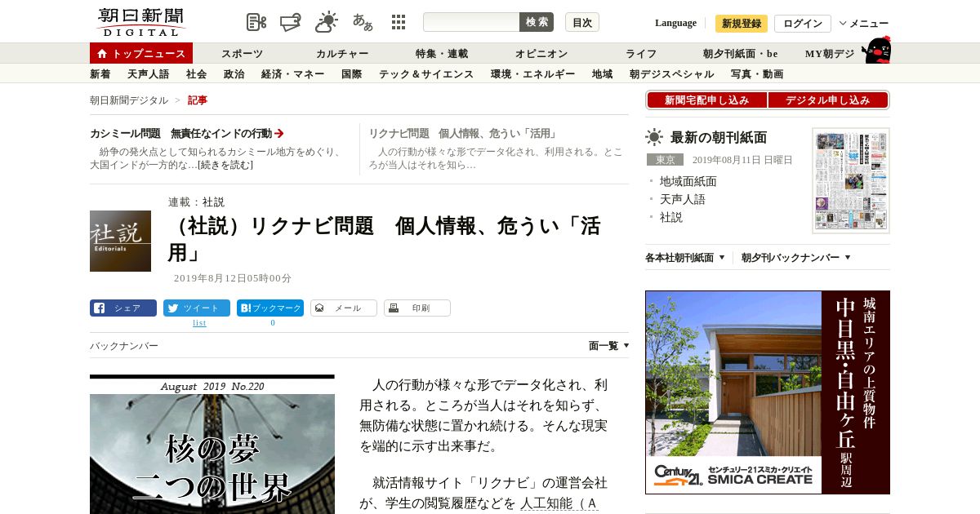Open the MY朝デジ tab
This screenshot has height=514, width=980.
830,54
